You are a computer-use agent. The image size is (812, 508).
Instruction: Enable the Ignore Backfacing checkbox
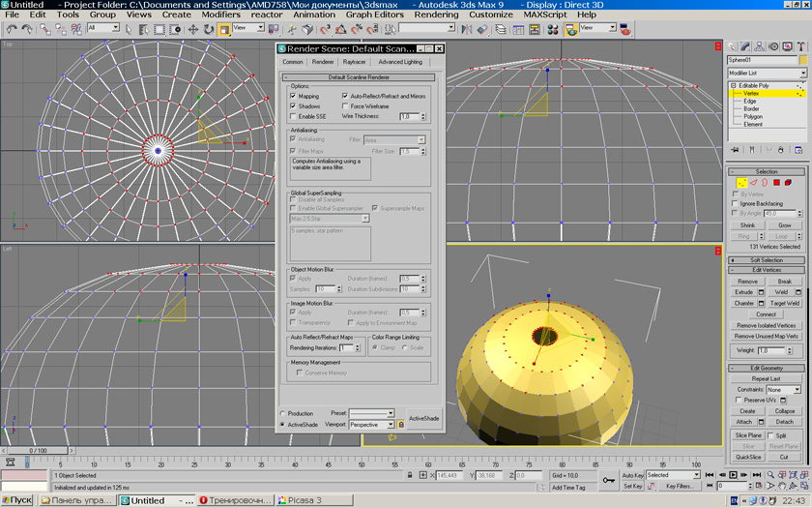[736, 204]
